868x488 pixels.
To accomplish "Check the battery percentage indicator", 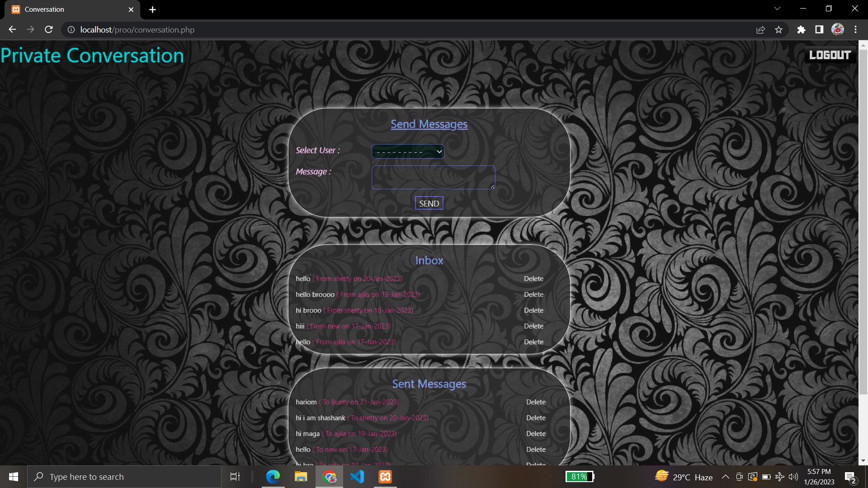I will point(580,476).
